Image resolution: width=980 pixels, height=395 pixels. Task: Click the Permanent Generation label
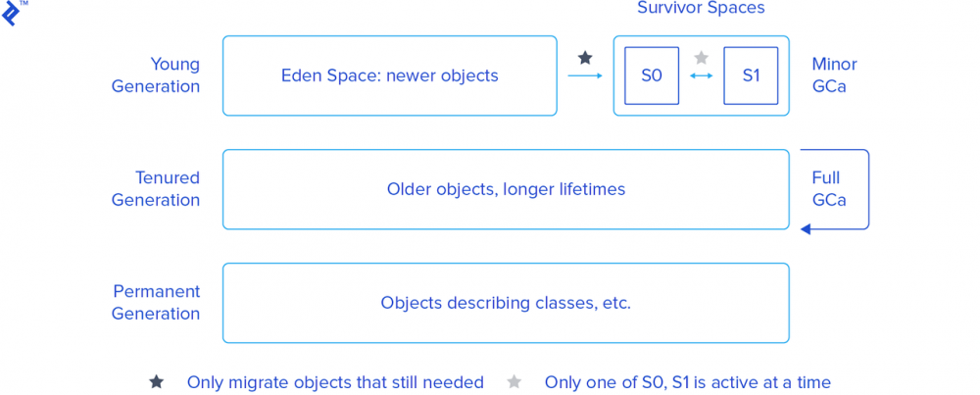(x=156, y=303)
